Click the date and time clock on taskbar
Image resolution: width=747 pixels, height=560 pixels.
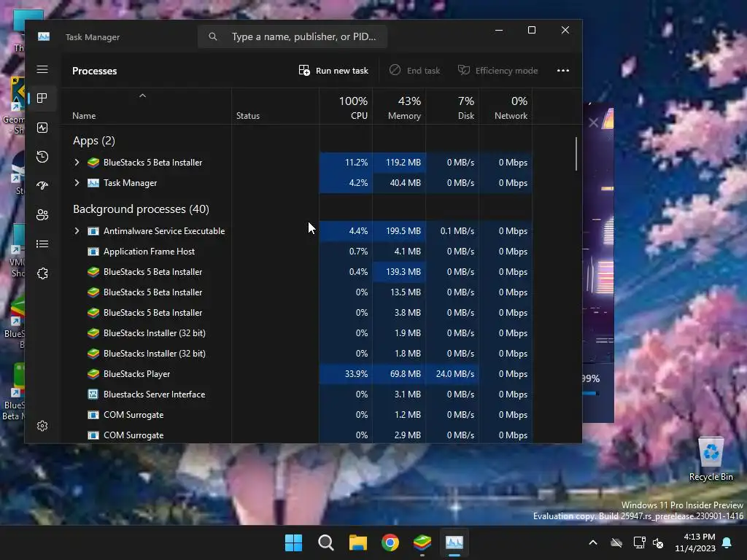tap(695, 542)
